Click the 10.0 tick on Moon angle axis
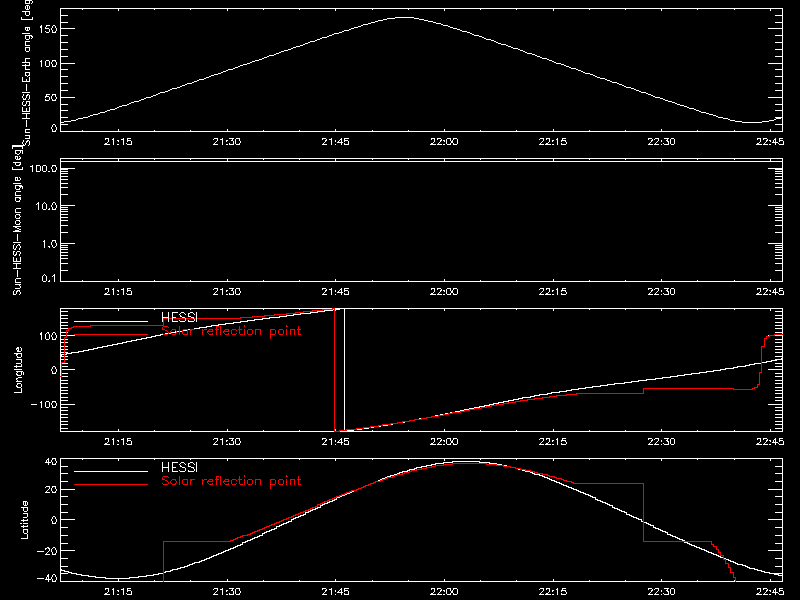The height and width of the screenshot is (600, 800). [x=46, y=206]
